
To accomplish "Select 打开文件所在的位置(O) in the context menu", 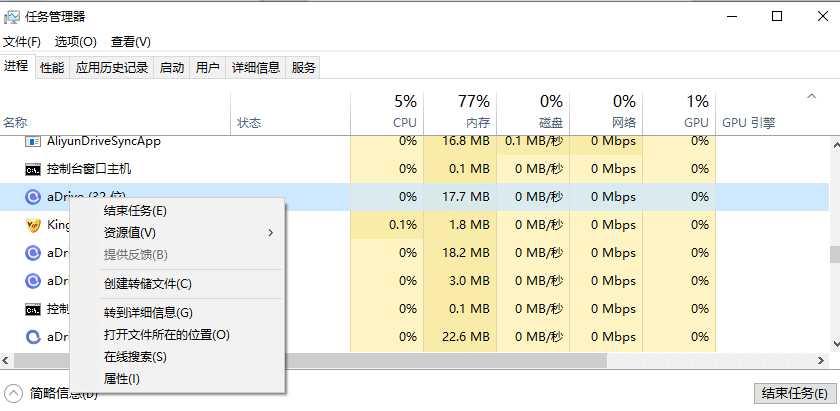I will [x=166, y=335].
